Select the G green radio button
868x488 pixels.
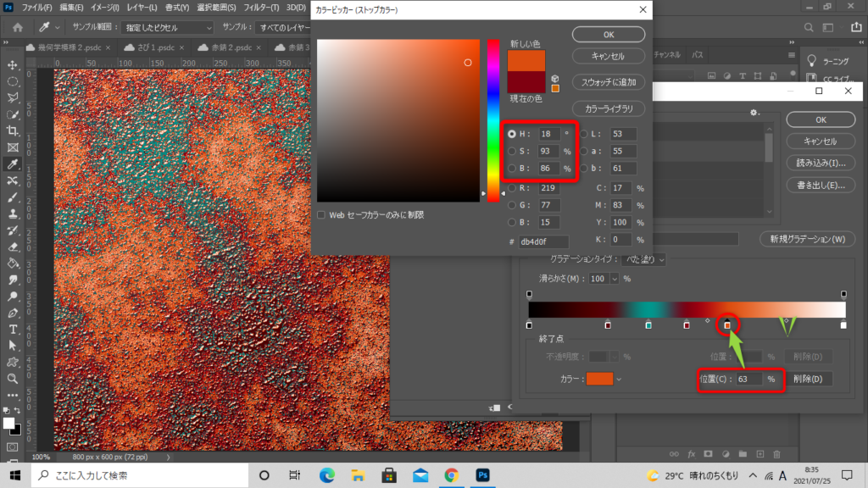tap(511, 205)
